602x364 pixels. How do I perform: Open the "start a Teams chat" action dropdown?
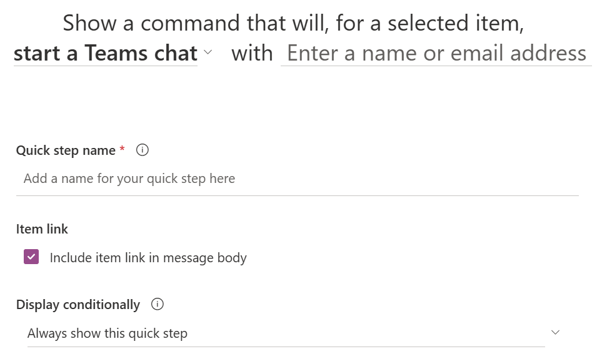(105, 54)
